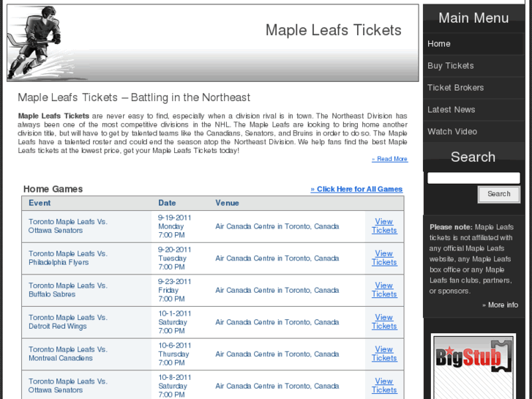
Task: Click the Maple Leafs Tickets header title
Action: 333,31
